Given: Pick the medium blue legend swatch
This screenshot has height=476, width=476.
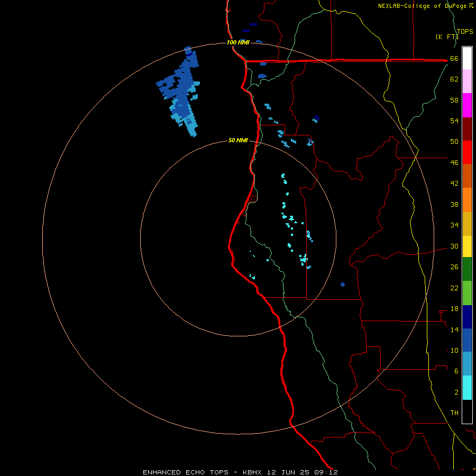Looking at the screenshot, I should tap(467, 340).
